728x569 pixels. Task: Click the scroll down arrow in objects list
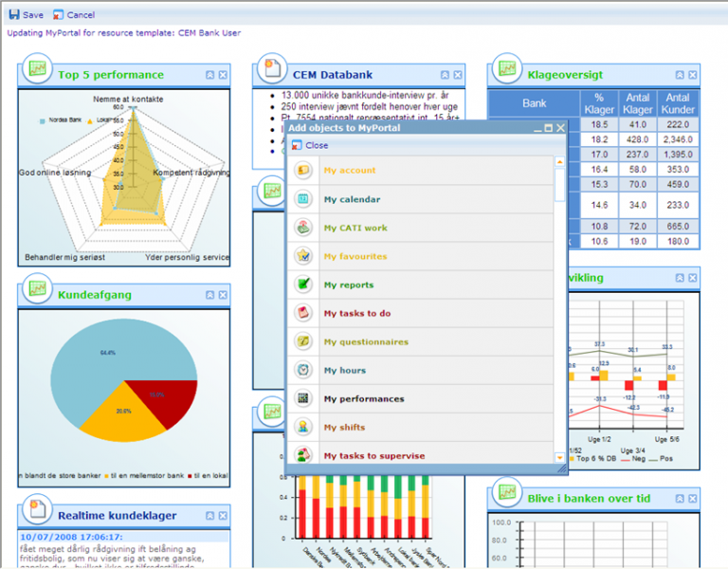[x=560, y=457]
